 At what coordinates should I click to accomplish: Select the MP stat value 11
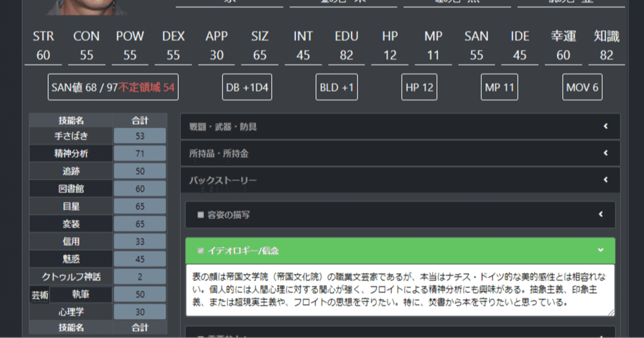[433, 55]
